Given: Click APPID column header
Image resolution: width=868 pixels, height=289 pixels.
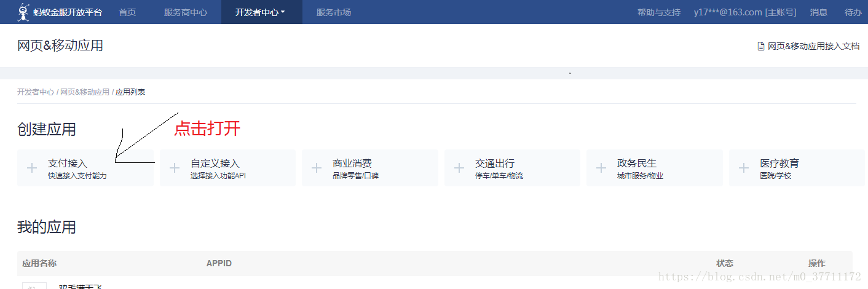Looking at the screenshot, I should pos(219,263).
